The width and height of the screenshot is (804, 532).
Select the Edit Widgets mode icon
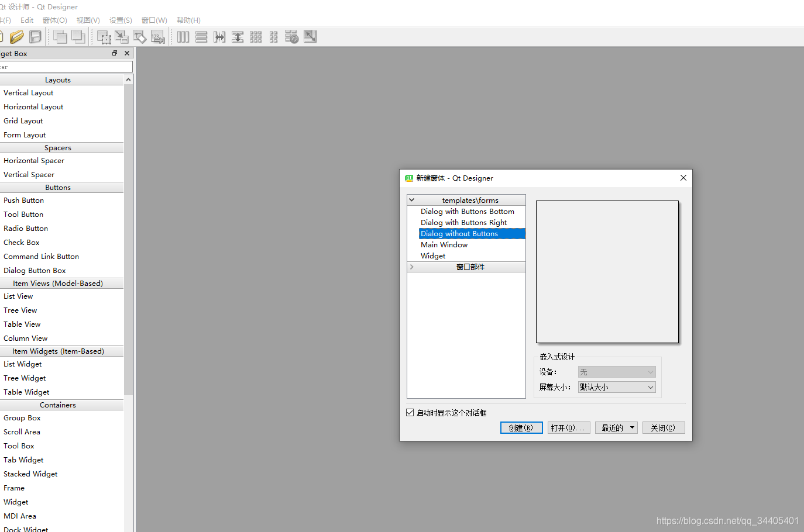pos(104,37)
